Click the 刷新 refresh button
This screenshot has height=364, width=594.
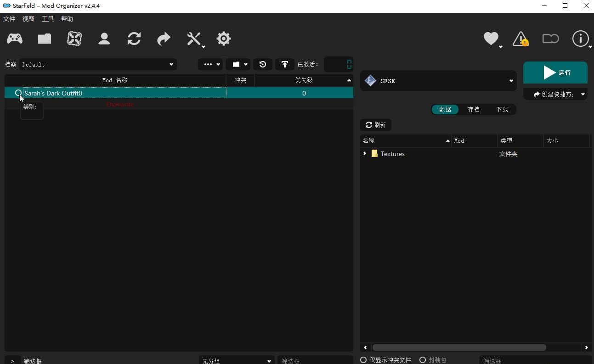click(x=376, y=125)
